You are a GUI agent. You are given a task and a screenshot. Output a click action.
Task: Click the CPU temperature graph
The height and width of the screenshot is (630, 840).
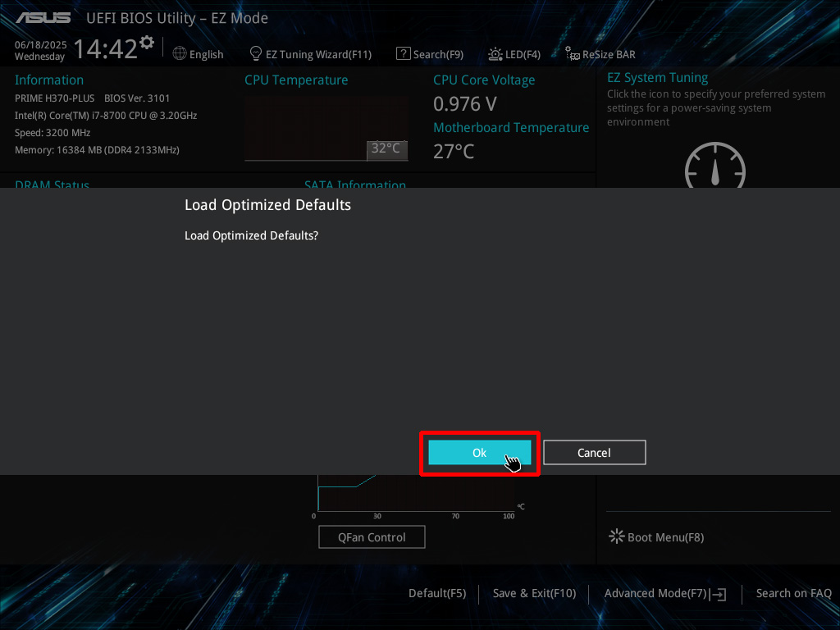[326, 129]
